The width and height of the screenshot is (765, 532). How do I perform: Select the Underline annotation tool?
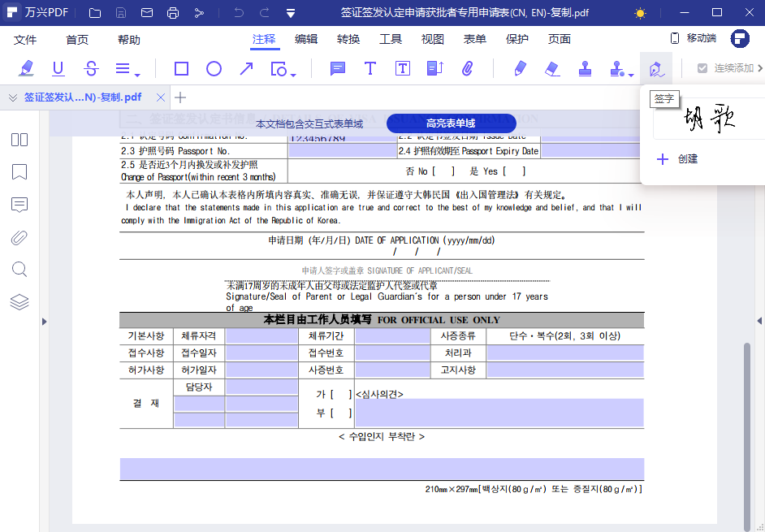pos(57,68)
